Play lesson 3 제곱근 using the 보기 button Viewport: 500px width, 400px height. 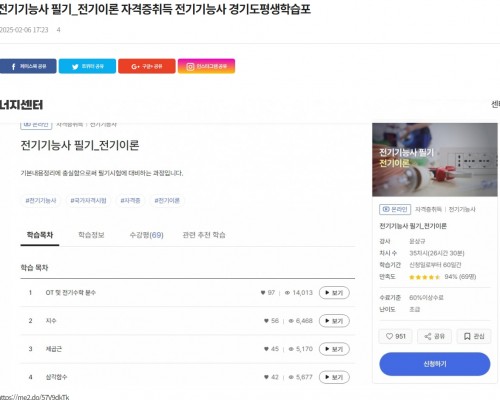point(334,349)
